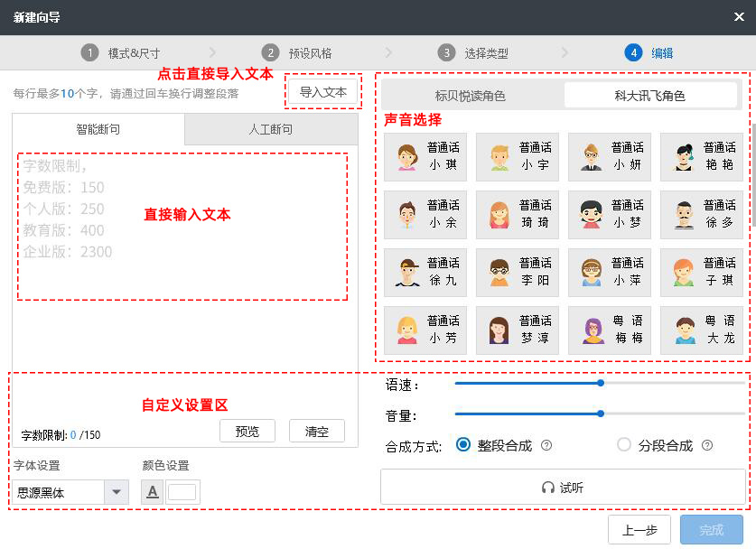Select the 普通话子琪 voice avatar

point(703,272)
